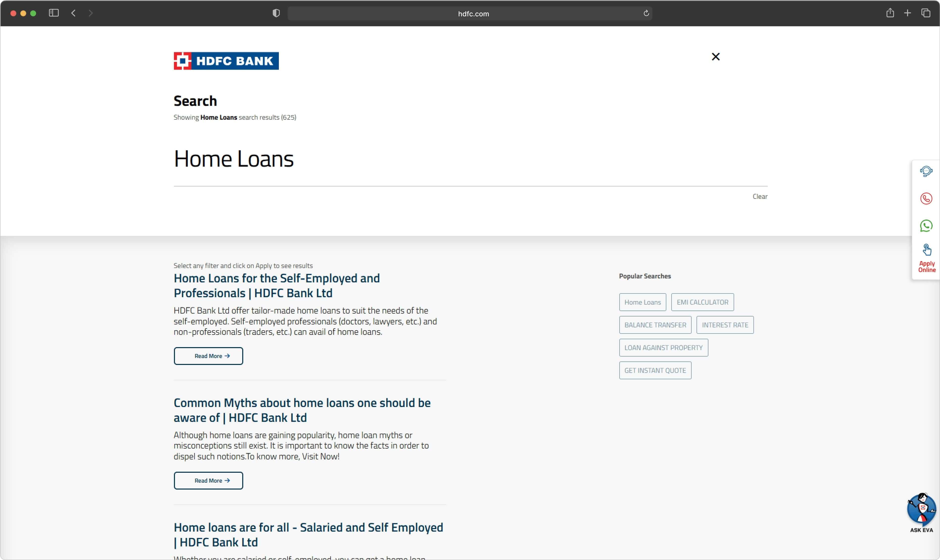This screenshot has width=940, height=560.
Task: Click the chat support headset icon
Action: 926,171
